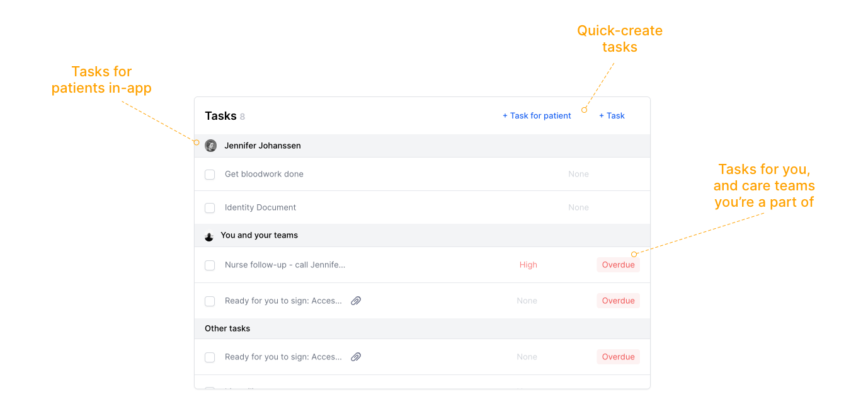The height and width of the screenshot is (411, 868).
Task: Click the You and your teams avatar icon
Action: coord(209,236)
